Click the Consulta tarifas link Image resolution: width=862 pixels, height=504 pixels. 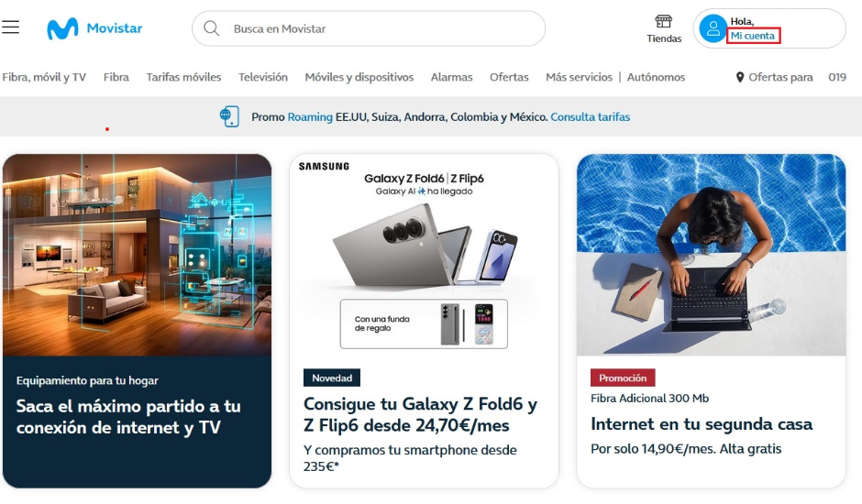[590, 117]
